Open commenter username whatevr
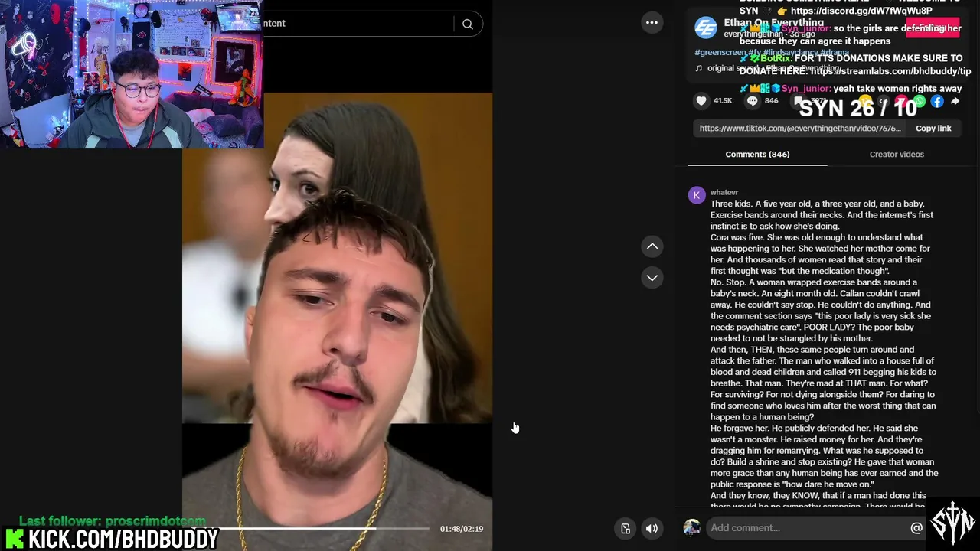The height and width of the screenshot is (551, 980). (724, 193)
